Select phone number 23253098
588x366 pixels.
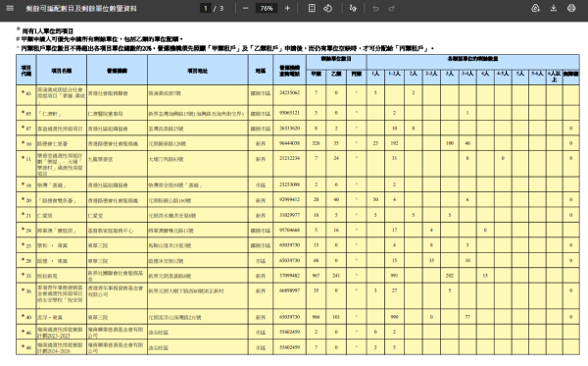(x=289, y=184)
